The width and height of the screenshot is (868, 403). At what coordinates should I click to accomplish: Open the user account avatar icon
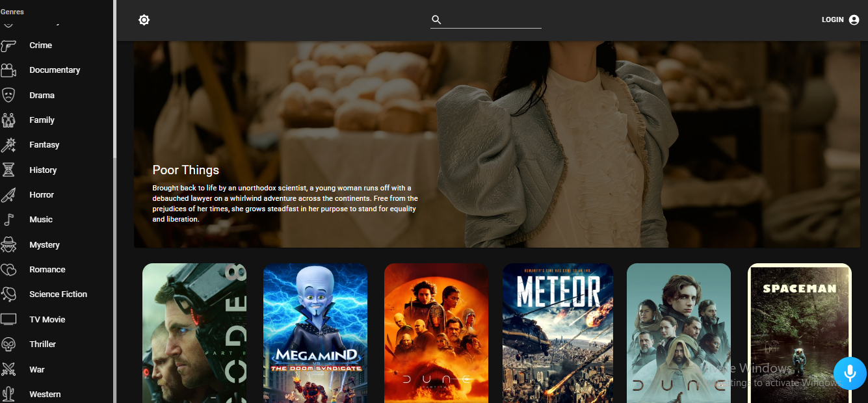(854, 20)
